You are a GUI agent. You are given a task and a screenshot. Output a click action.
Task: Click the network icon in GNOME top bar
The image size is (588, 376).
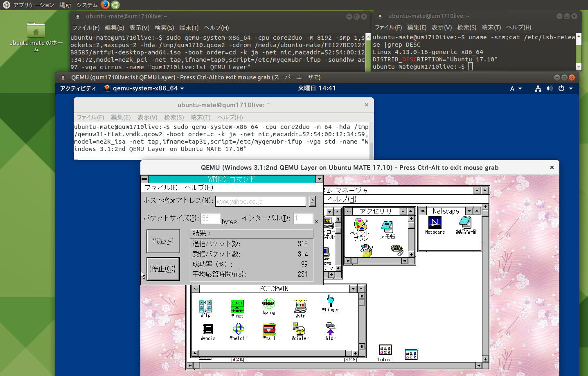(538, 88)
